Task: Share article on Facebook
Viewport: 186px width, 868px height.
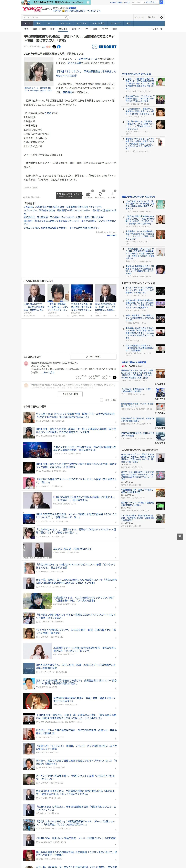Action: pos(59,47)
